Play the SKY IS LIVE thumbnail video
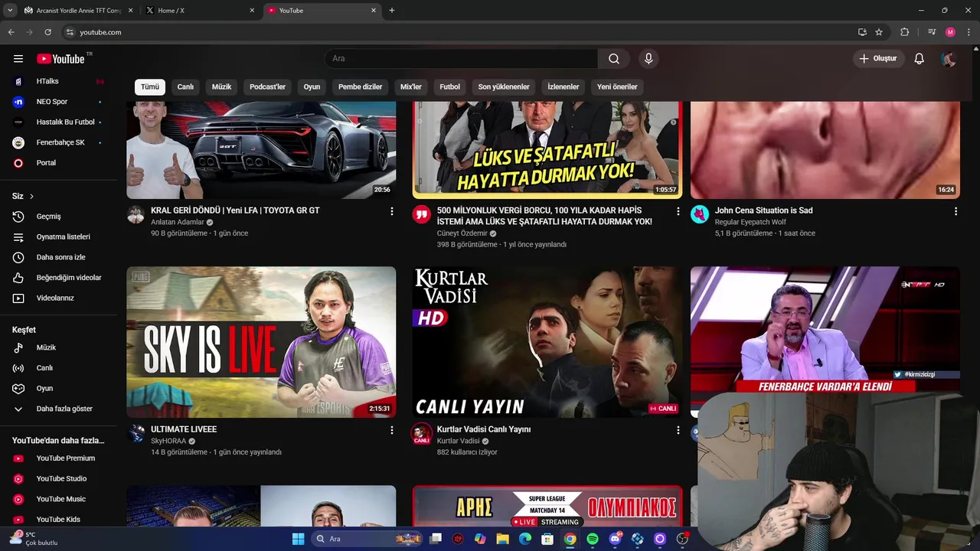Viewport: 980px width, 551px height. pyautogui.click(x=261, y=342)
